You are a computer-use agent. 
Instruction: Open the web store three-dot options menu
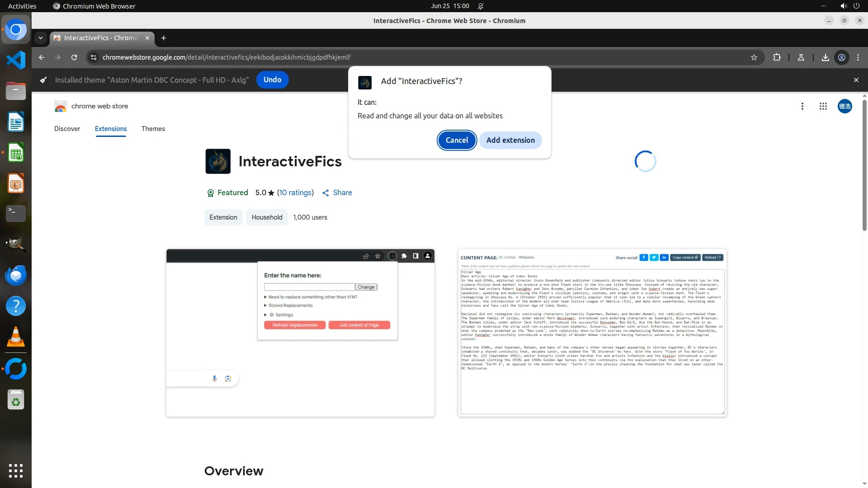click(802, 106)
